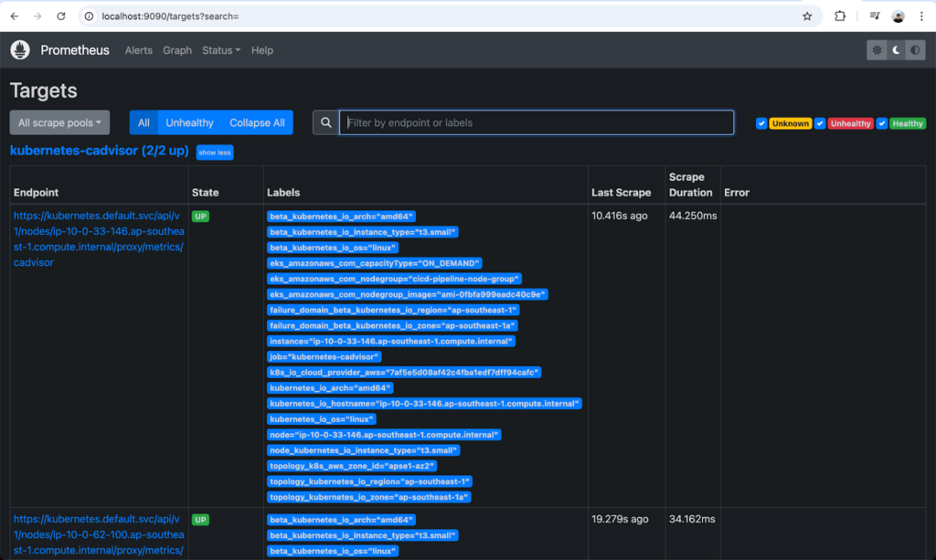Open the browser extensions puzzle icon
936x560 pixels.
[x=840, y=16]
